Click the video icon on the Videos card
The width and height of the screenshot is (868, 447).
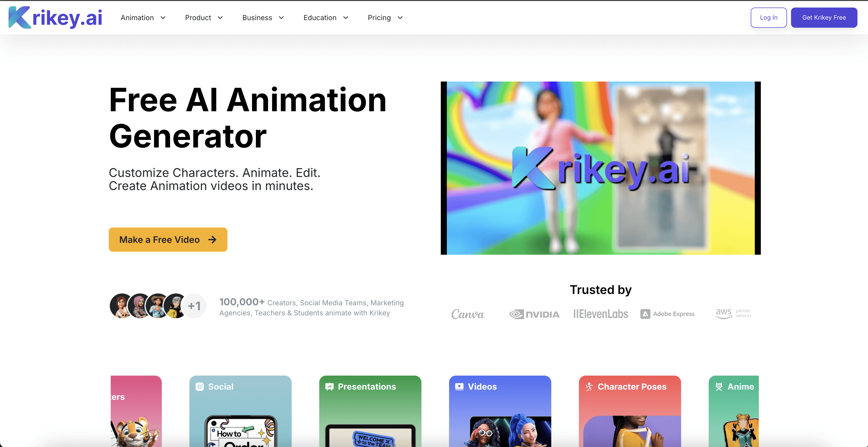click(x=459, y=387)
